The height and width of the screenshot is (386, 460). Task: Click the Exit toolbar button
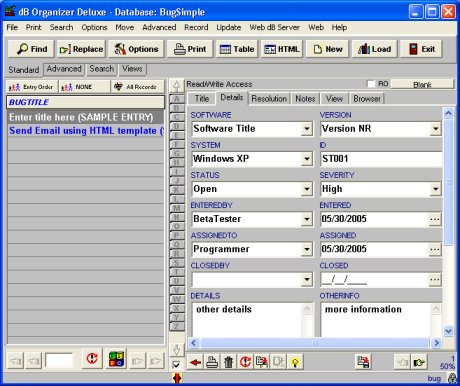[422, 49]
